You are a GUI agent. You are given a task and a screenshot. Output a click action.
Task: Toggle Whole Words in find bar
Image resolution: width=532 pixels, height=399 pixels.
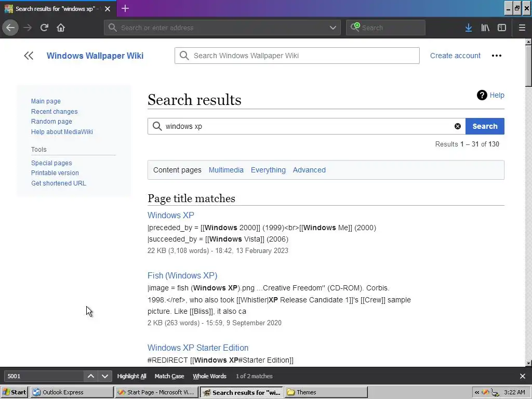coord(210,376)
